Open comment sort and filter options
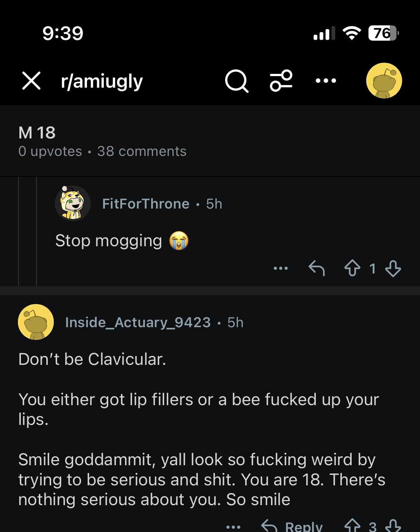 click(281, 81)
